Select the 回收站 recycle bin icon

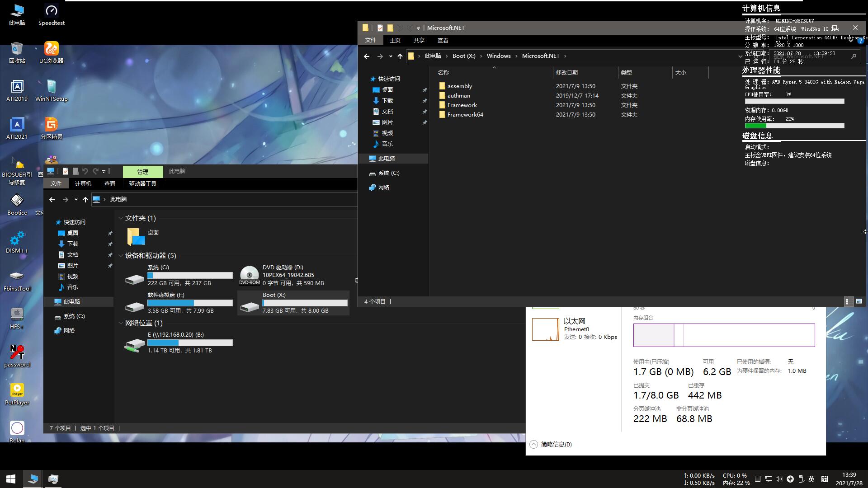click(17, 52)
